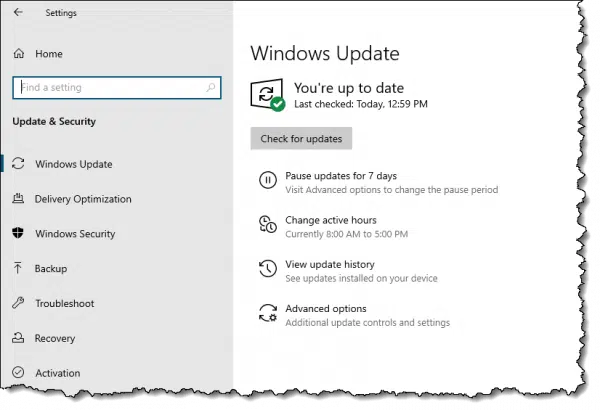This screenshot has width=600, height=410.
Task: Open View update history
Action: click(x=330, y=265)
